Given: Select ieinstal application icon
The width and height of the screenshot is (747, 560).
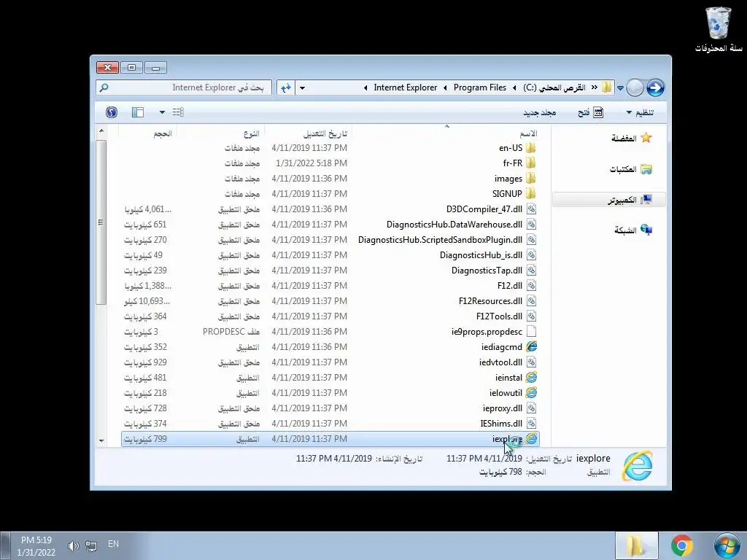Looking at the screenshot, I should (531, 378).
